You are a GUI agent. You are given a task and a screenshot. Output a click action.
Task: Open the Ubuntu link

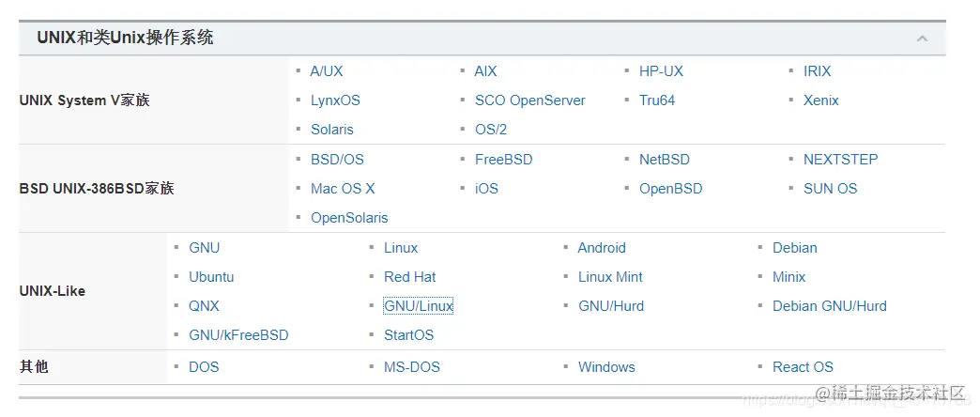[211, 277]
